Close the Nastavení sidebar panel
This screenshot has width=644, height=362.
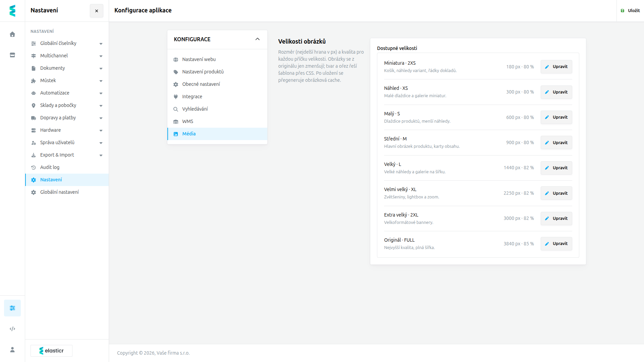(x=97, y=11)
